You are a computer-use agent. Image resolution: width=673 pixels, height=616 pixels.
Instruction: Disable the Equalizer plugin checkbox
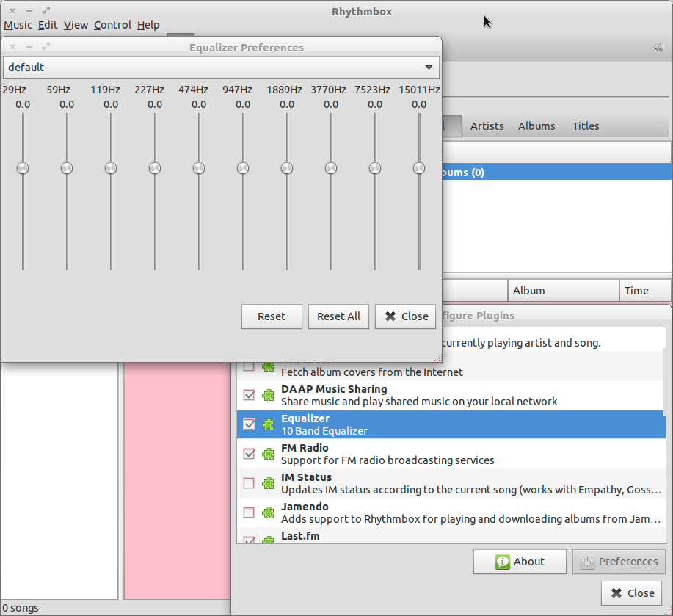tap(248, 424)
